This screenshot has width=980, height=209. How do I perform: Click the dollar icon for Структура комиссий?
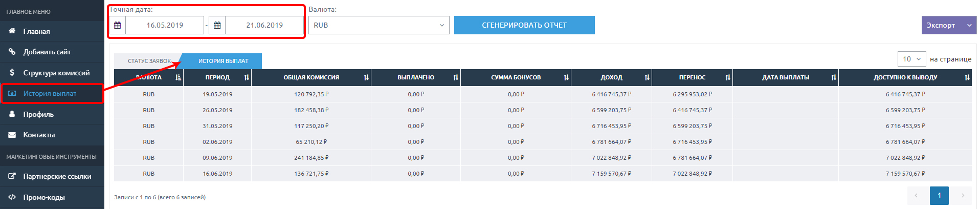click(12, 73)
